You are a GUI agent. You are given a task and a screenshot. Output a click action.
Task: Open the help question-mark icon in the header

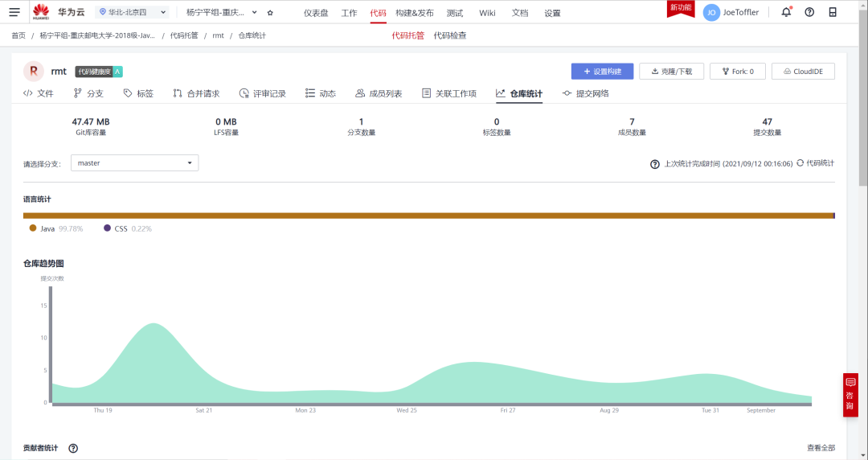point(809,12)
